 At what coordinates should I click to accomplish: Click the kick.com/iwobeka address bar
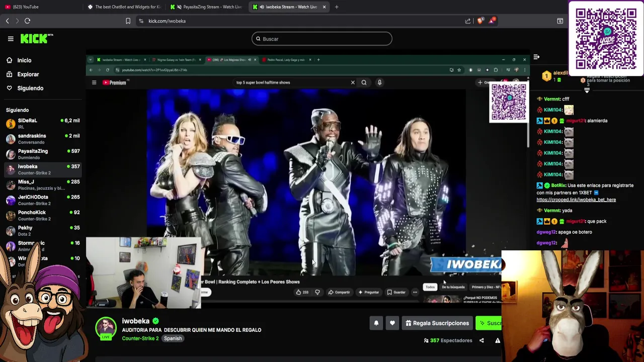click(302, 21)
